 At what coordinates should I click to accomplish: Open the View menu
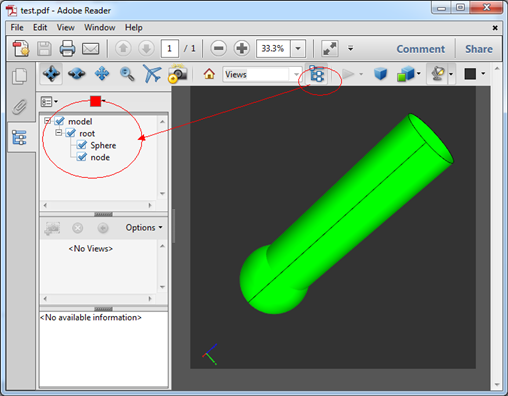pos(65,27)
